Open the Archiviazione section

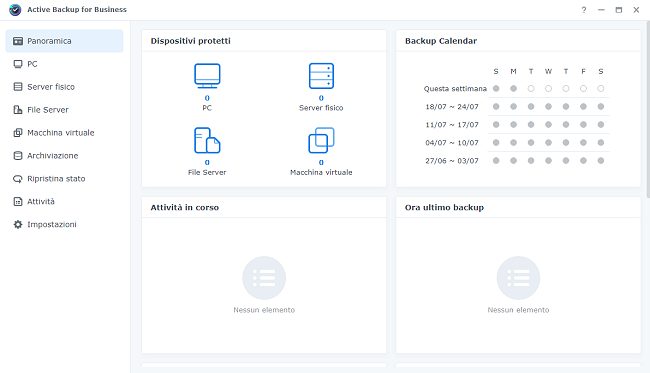64,155
